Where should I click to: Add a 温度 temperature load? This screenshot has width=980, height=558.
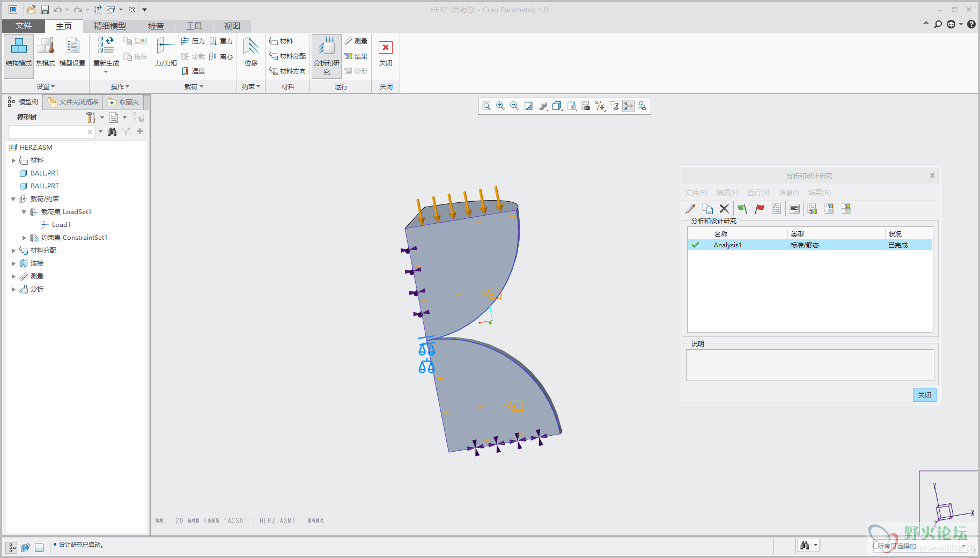(x=193, y=71)
